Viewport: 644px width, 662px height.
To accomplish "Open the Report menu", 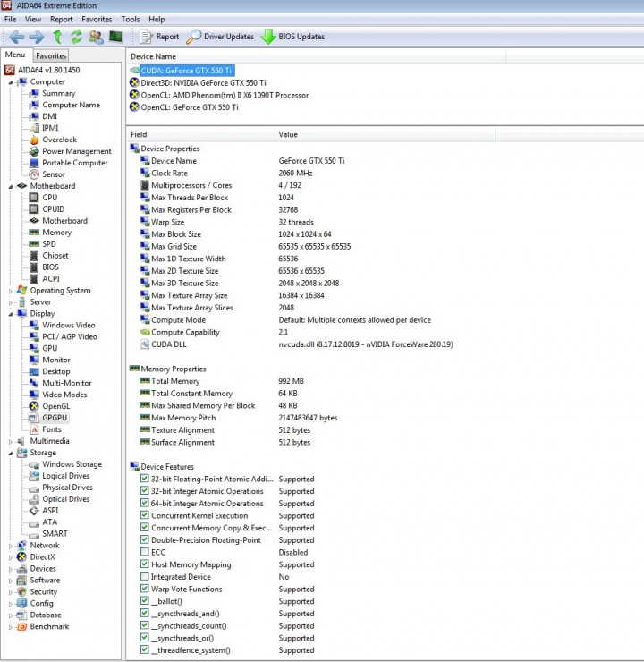I will click(x=61, y=20).
